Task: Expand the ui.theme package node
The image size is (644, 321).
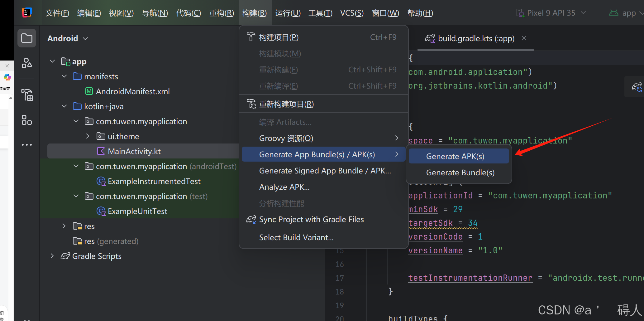Action: click(x=88, y=136)
